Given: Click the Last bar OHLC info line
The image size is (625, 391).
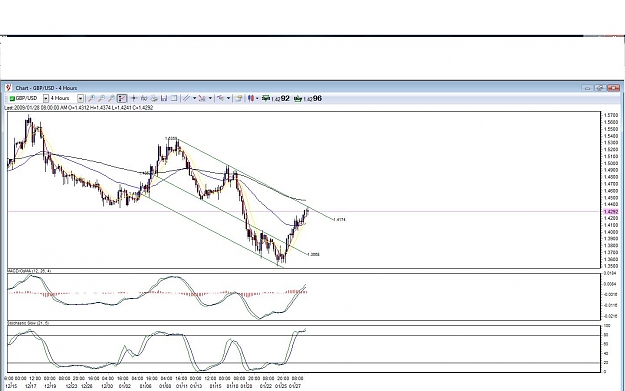Looking at the screenshot, I should (x=79, y=108).
